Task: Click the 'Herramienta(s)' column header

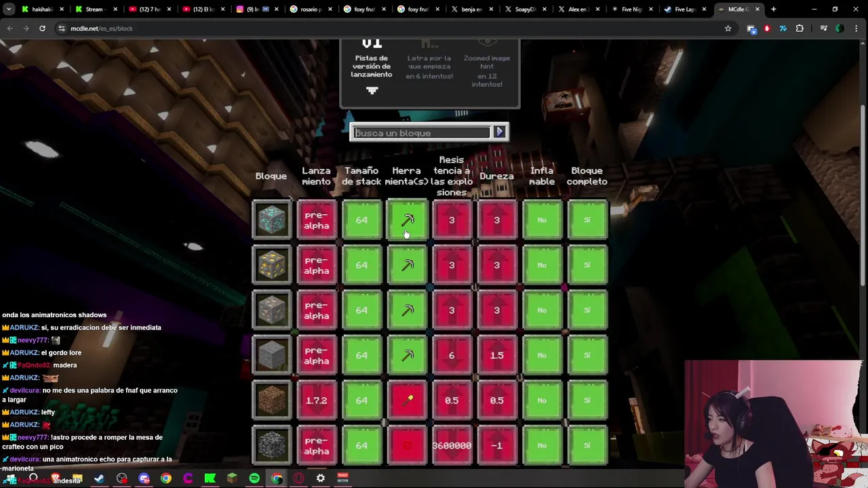Action: (x=407, y=176)
